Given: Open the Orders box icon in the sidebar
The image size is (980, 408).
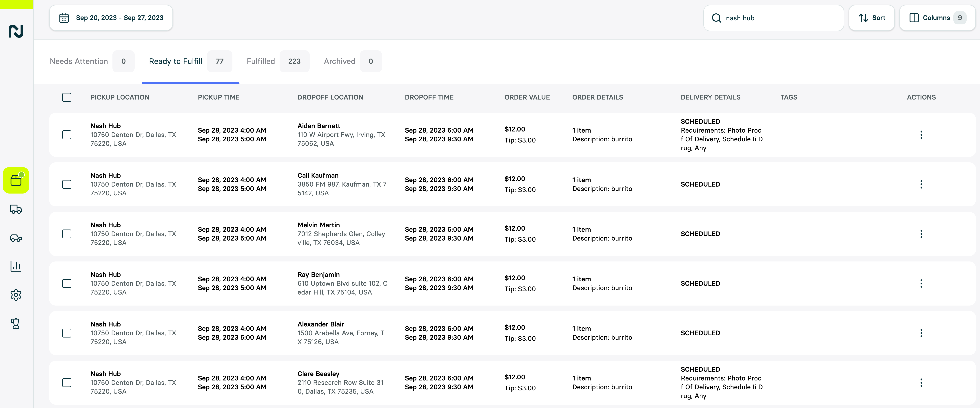Looking at the screenshot, I should tap(16, 180).
